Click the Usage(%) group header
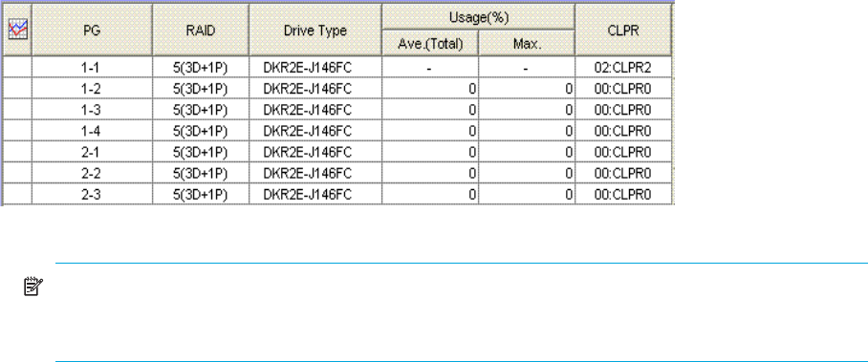The image size is (868, 362). (478, 17)
